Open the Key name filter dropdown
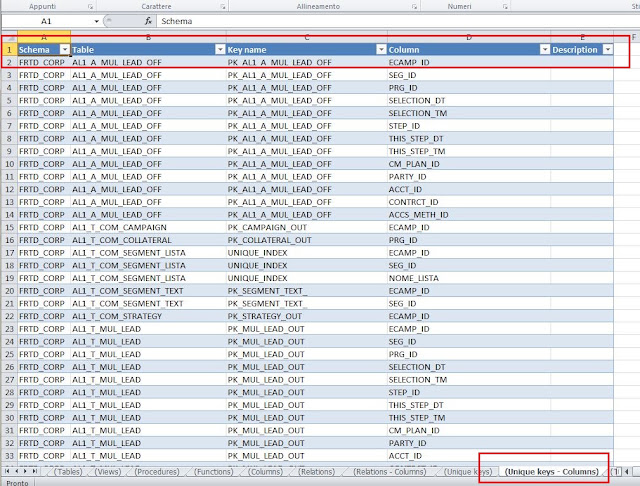The height and width of the screenshot is (486, 640). click(x=381, y=50)
